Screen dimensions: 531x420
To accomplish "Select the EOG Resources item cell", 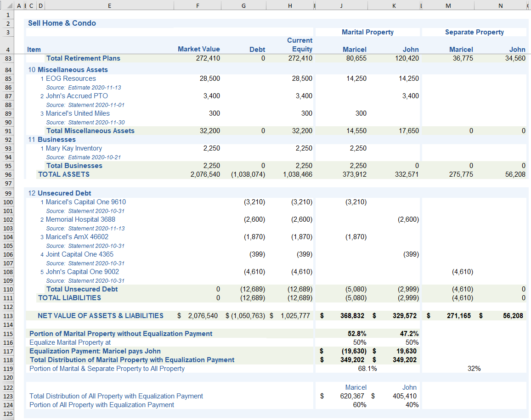I will tap(71, 78).
